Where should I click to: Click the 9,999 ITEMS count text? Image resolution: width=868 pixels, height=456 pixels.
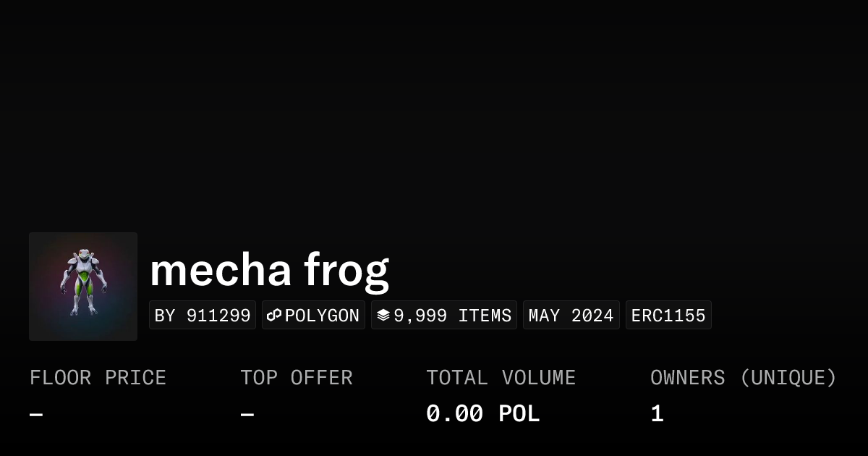452,316
